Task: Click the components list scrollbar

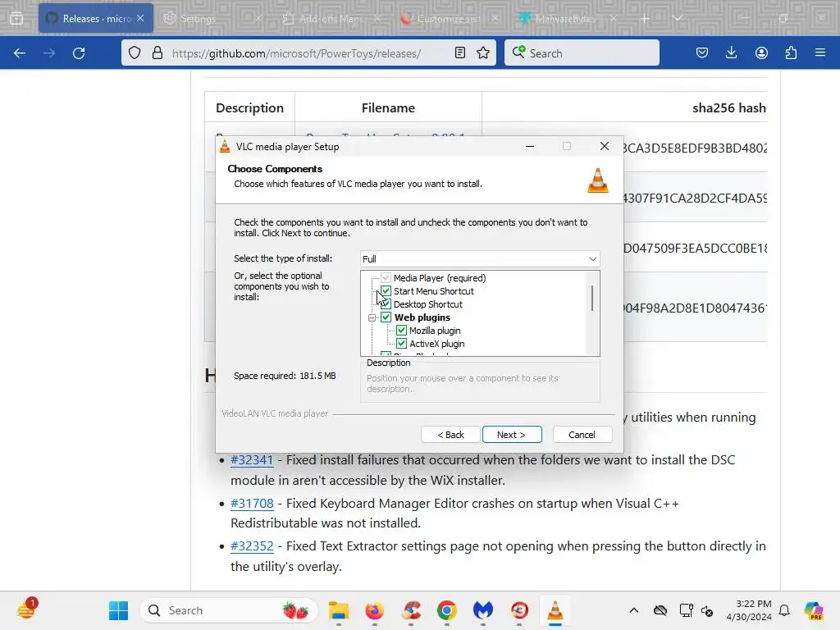Action: click(x=592, y=298)
